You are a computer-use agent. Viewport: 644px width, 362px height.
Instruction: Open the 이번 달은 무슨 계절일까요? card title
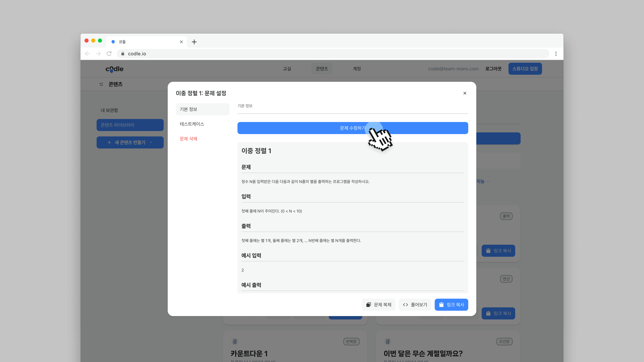(x=423, y=353)
